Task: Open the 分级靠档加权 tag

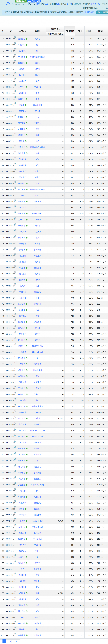Action: [21, 1]
